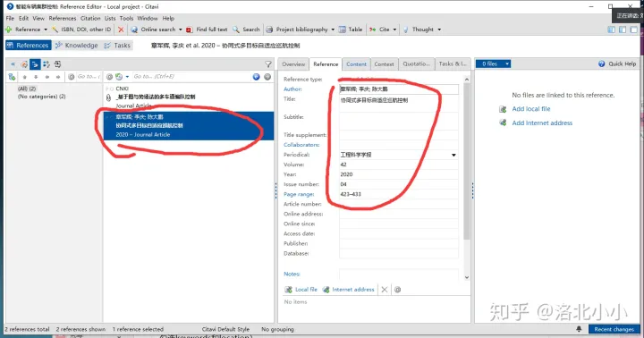Click the Add Internet address globe icon

click(x=503, y=123)
